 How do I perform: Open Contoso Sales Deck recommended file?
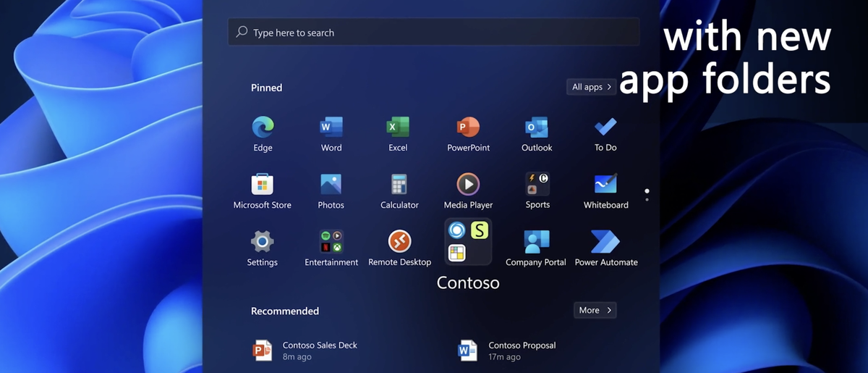[305, 351]
